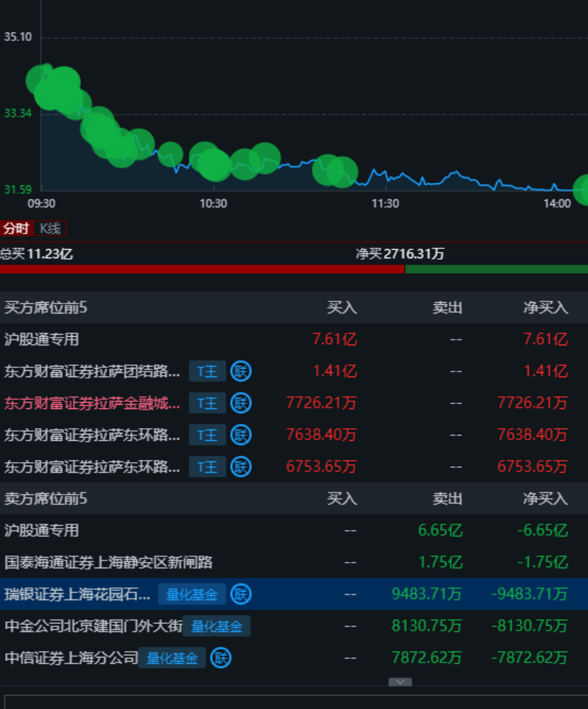Screen dimensions: 588x709
Task: Switch to the K线 chart tab
Action: tap(50, 229)
